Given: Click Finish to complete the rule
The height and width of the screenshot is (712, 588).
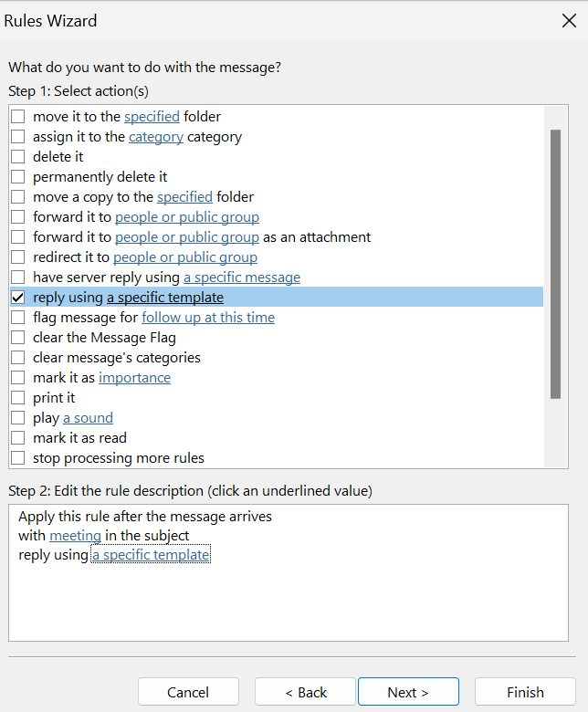Looking at the screenshot, I should 525,692.
